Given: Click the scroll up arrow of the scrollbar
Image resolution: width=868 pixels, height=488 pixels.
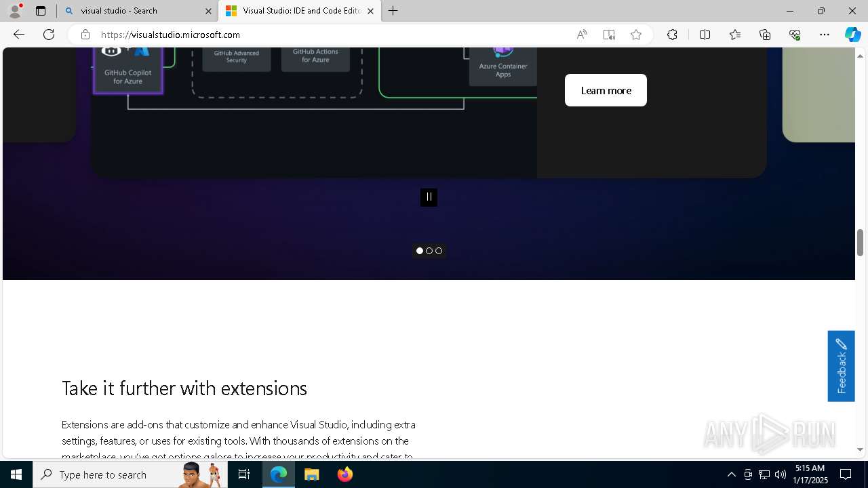Looking at the screenshot, I should (861, 55).
